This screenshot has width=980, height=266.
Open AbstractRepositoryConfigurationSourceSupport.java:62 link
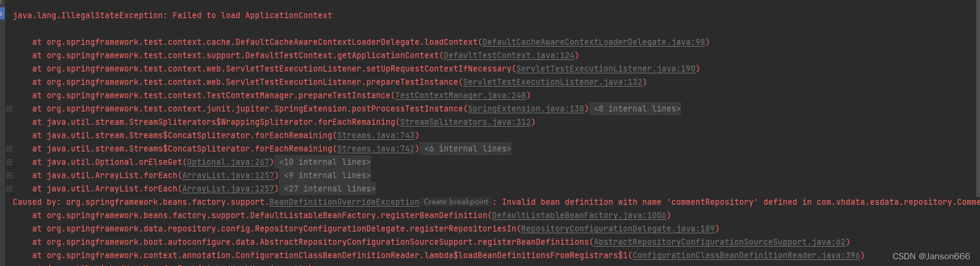tap(720, 242)
